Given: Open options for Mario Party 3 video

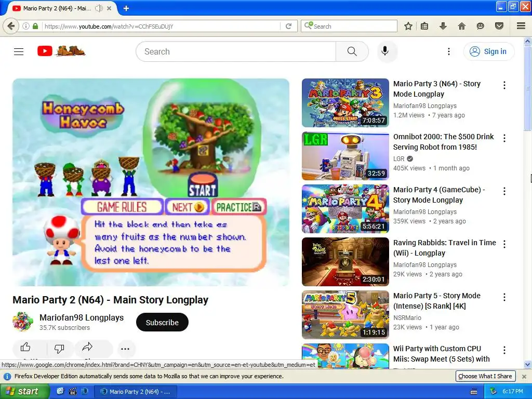Looking at the screenshot, I should point(504,85).
